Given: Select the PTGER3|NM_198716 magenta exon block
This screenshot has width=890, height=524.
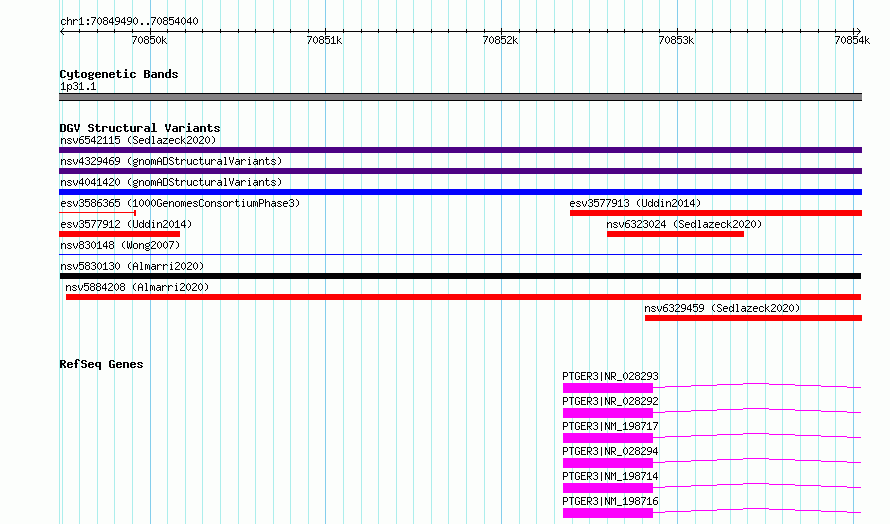Looking at the screenshot, I should tap(608, 513).
